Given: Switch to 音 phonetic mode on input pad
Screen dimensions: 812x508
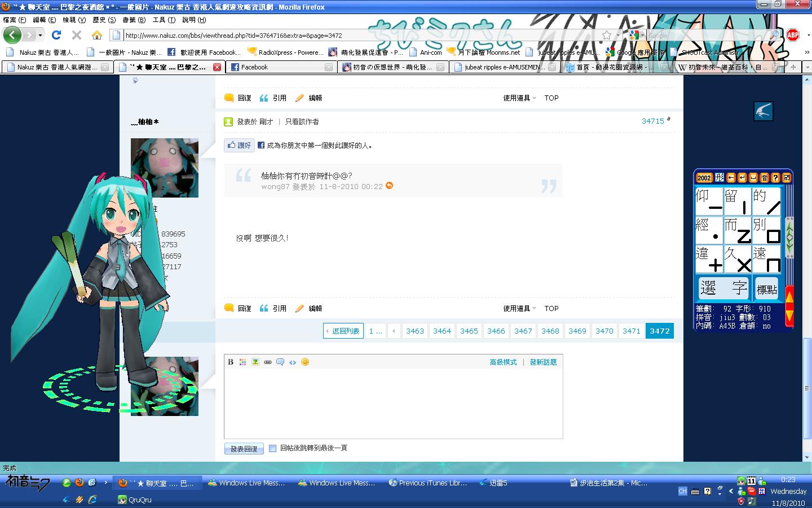Looking at the screenshot, I should tap(764, 178).
